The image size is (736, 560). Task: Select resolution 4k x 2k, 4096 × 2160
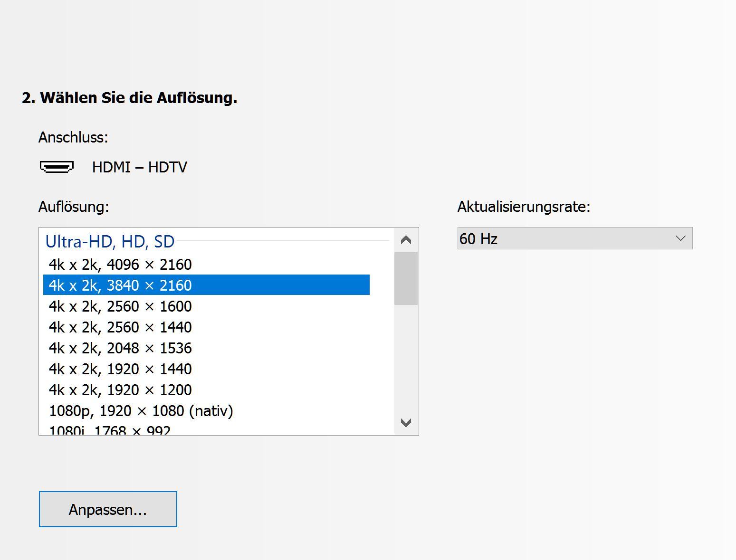click(120, 265)
